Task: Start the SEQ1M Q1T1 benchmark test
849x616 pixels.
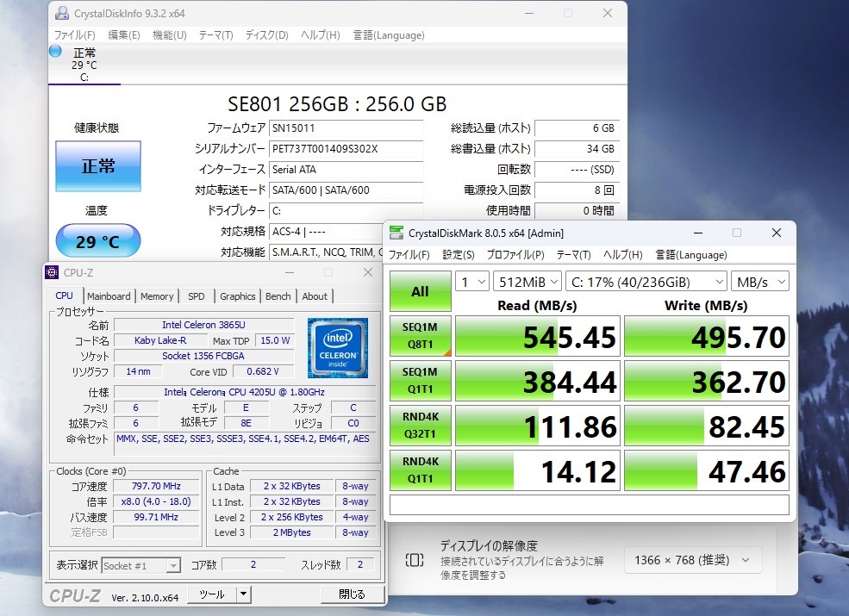Action: (420, 381)
